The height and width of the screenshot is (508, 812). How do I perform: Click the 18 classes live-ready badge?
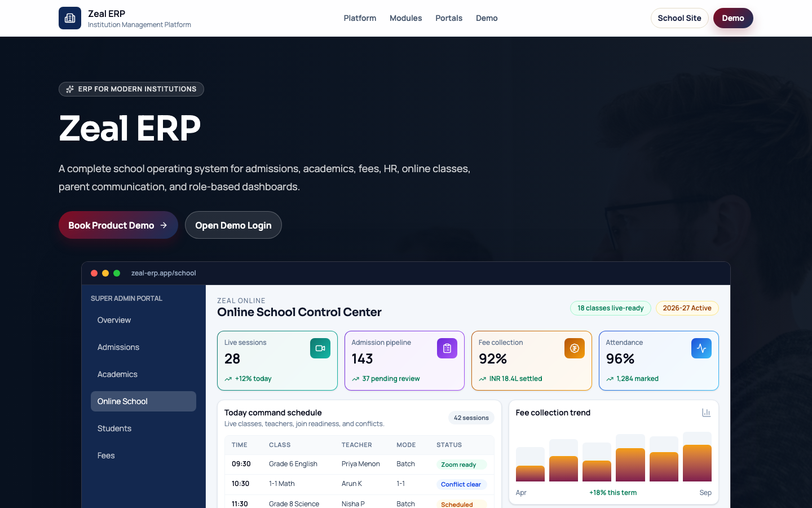[x=611, y=308]
